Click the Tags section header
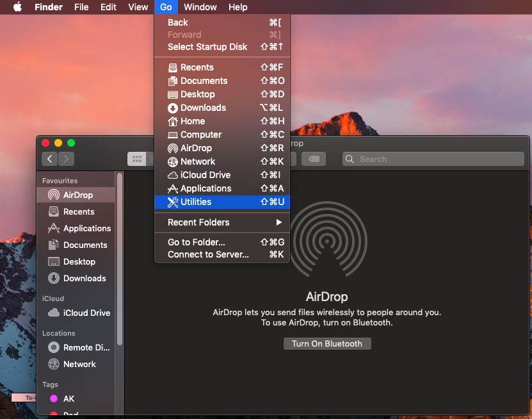 (x=50, y=384)
